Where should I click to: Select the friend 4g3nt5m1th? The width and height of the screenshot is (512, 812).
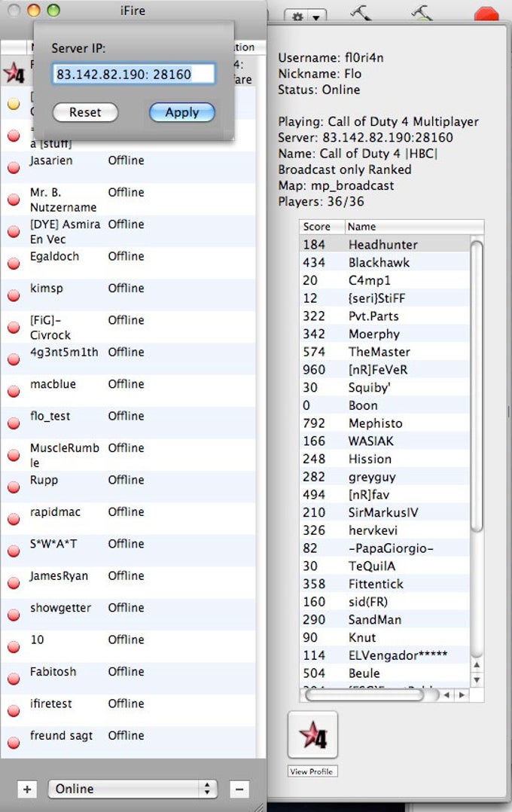[x=128, y=359]
